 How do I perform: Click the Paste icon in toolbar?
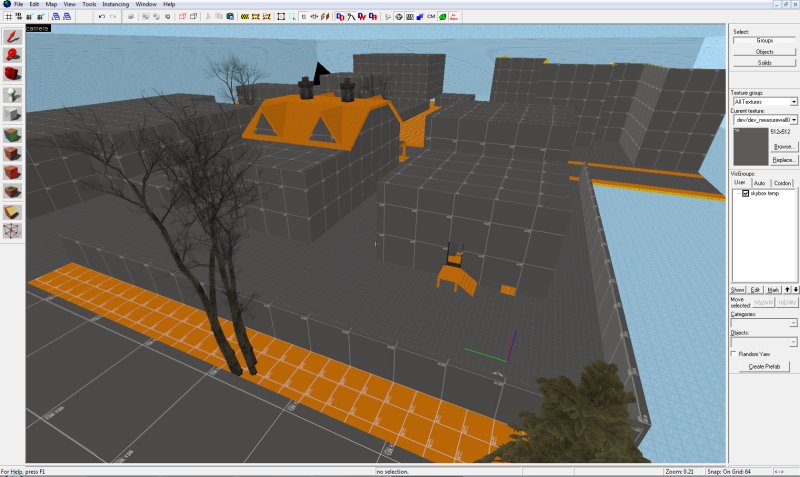pos(230,16)
